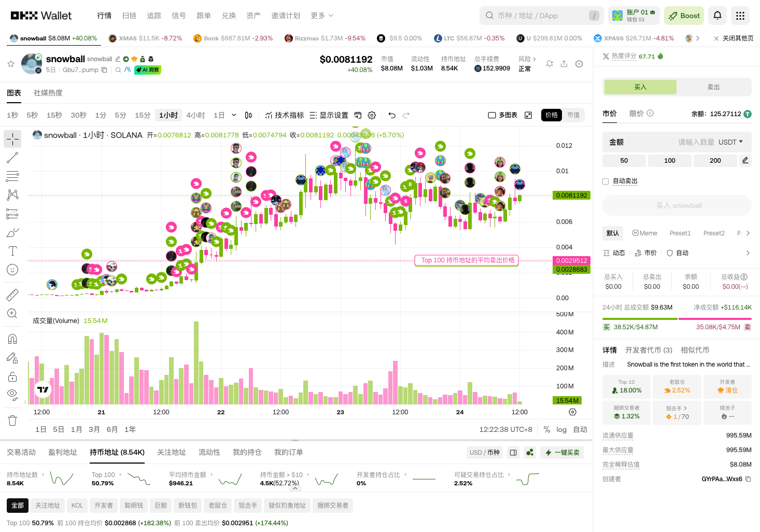Switch to the 社媒热度 tab

(49, 93)
